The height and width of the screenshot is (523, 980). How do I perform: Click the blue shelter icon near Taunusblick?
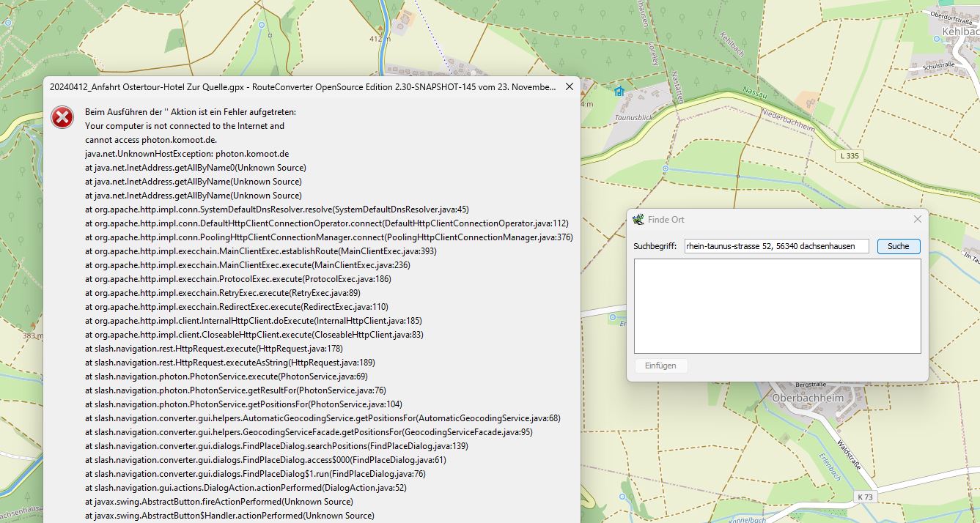pos(619,92)
